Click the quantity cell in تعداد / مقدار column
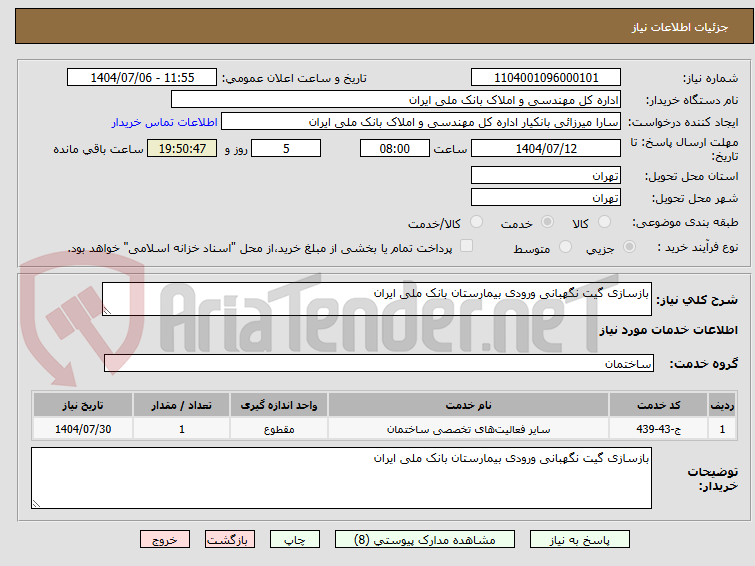755x566 pixels. (x=182, y=429)
